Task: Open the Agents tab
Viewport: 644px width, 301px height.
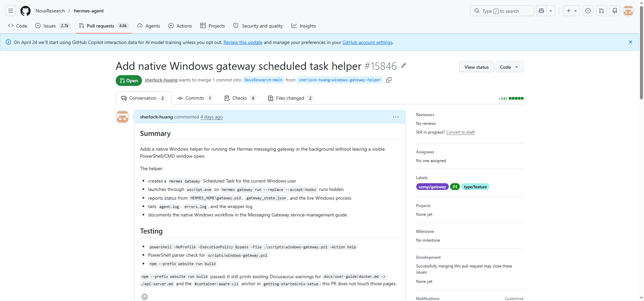Action: click(149, 26)
